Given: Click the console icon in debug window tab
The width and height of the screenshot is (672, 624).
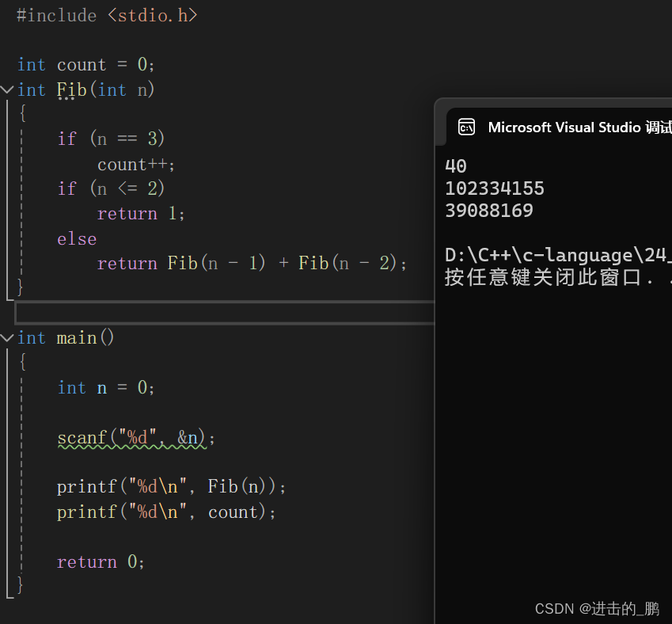Looking at the screenshot, I should pyautogui.click(x=466, y=127).
